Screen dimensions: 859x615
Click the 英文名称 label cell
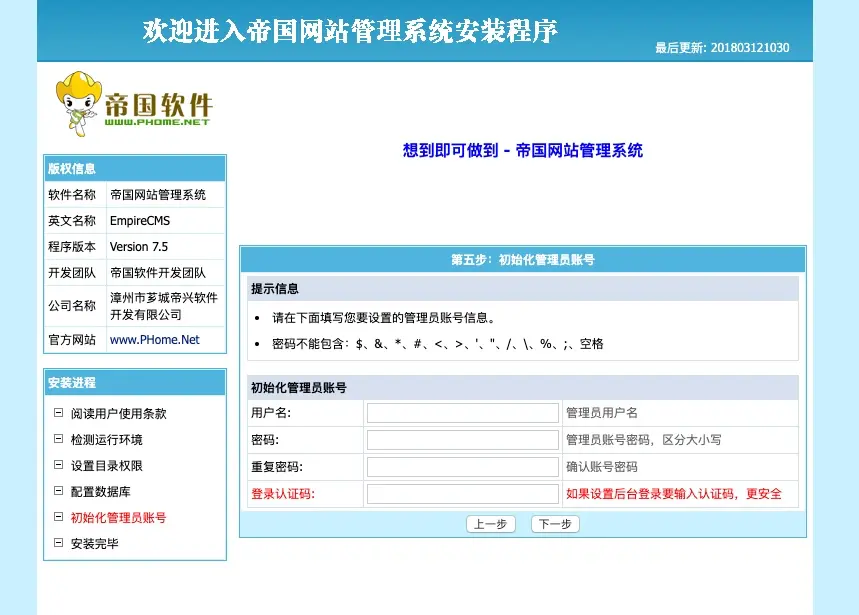tap(75, 221)
